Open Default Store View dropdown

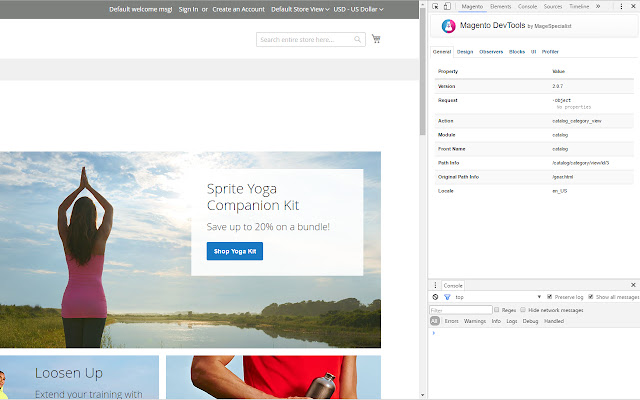click(300, 9)
